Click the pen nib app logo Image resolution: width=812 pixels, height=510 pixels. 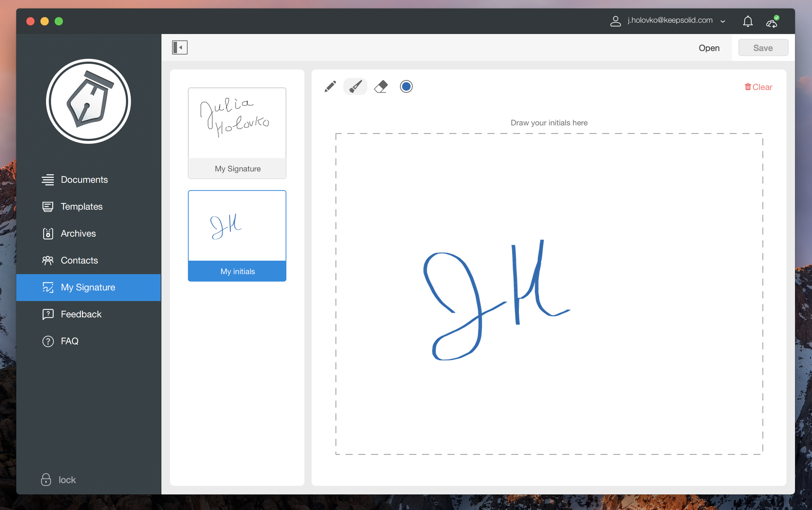[88, 101]
